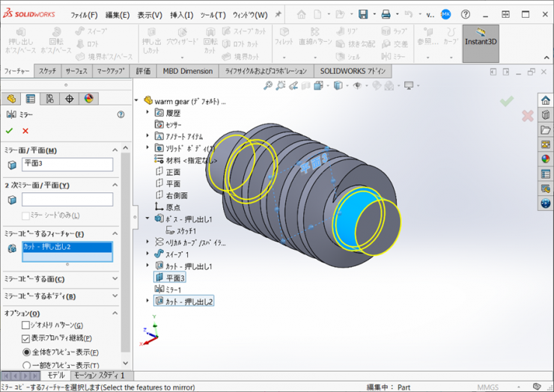Toggle the Instant3D tool
The image size is (554, 392).
[x=481, y=43]
